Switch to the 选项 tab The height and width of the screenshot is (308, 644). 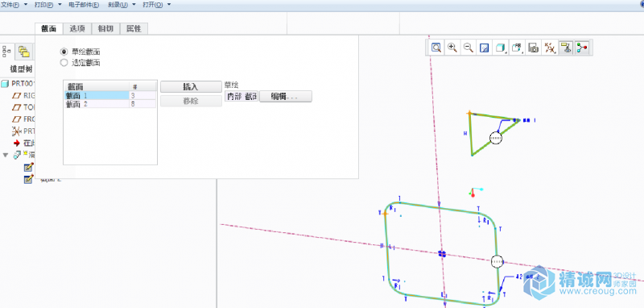tap(77, 28)
